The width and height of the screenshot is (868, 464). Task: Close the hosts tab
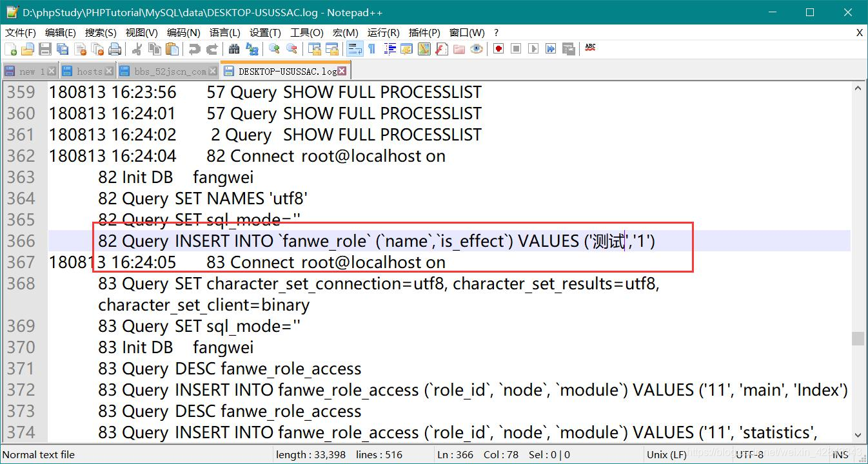point(109,72)
